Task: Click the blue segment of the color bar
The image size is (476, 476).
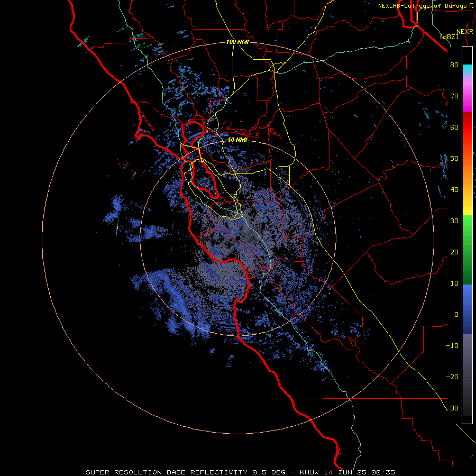Action: pos(467,309)
